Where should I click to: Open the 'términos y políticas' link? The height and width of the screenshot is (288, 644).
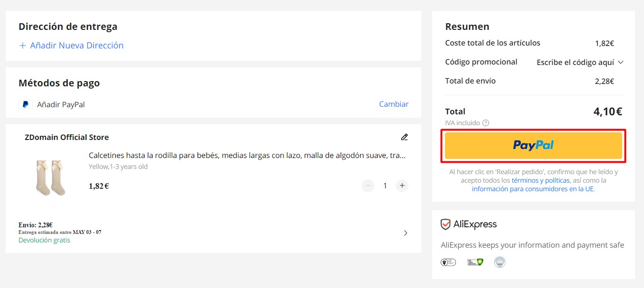pyautogui.click(x=540, y=180)
